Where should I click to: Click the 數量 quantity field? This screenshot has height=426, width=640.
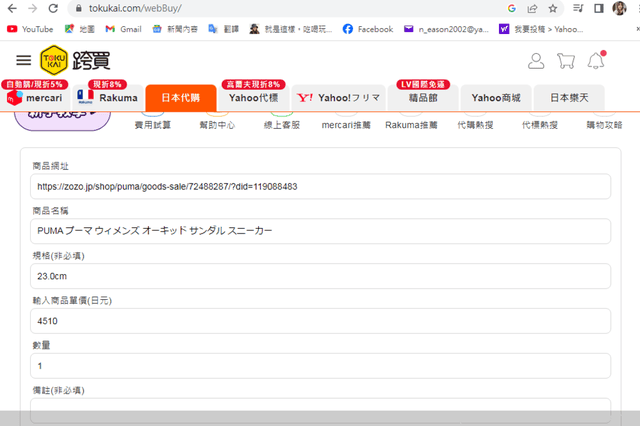pyautogui.click(x=320, y=366)
